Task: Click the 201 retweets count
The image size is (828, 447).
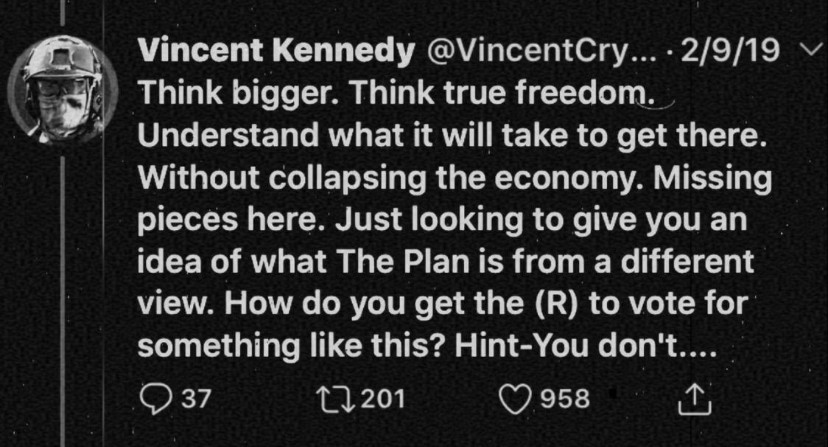Action: point(382,398)
